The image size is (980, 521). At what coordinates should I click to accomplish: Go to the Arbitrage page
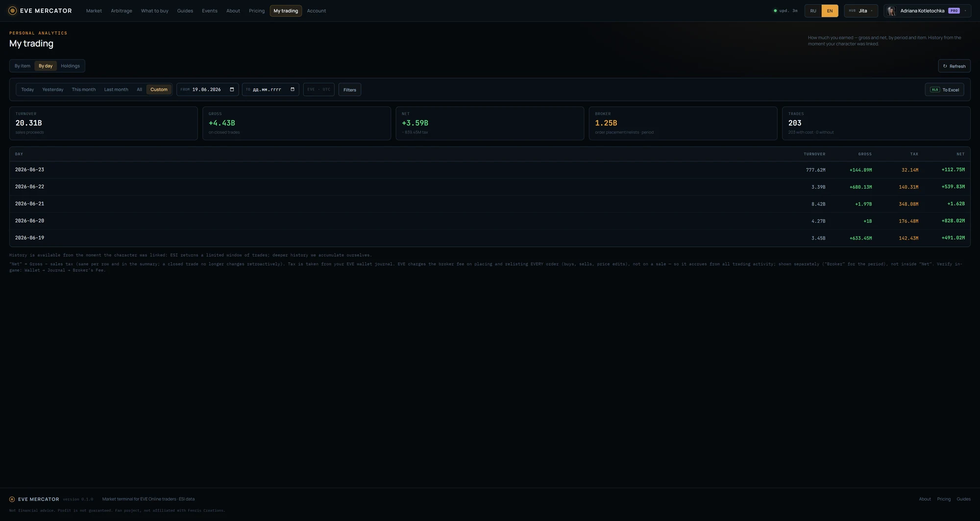(x=122, y=11)
